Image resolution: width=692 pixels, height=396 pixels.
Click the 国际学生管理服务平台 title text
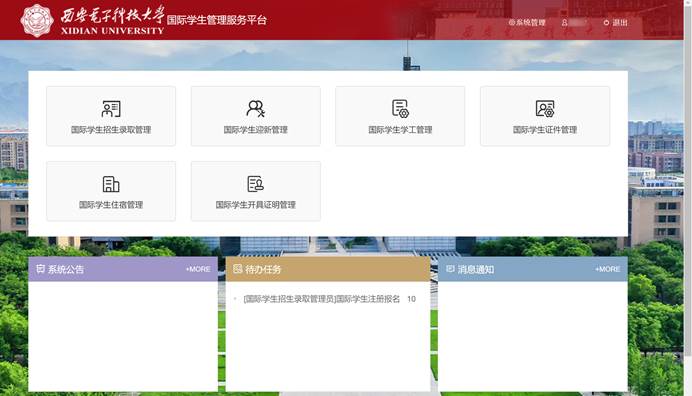(217, 20)
